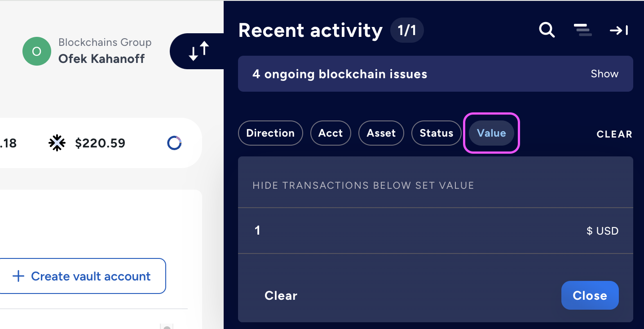Click the filter lines icon
Image resolution: width=644 pixels, height=329 pixels.
coord(582,30)
